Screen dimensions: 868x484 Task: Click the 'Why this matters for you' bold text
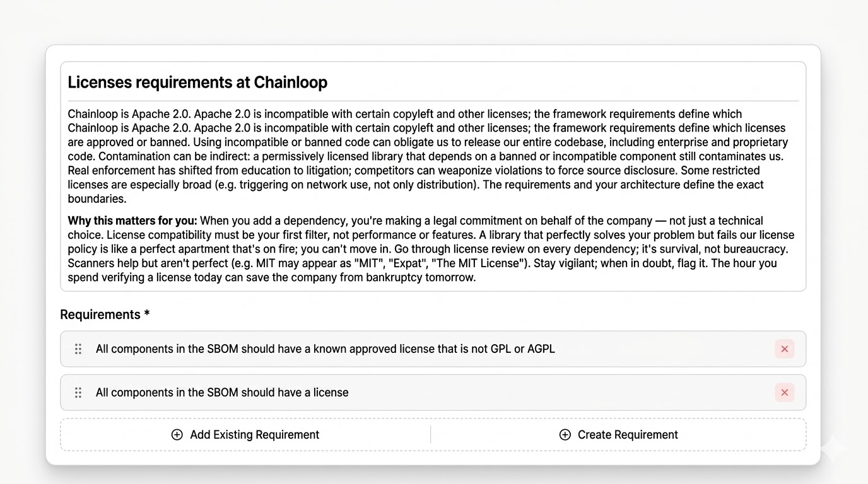(131, 221)
